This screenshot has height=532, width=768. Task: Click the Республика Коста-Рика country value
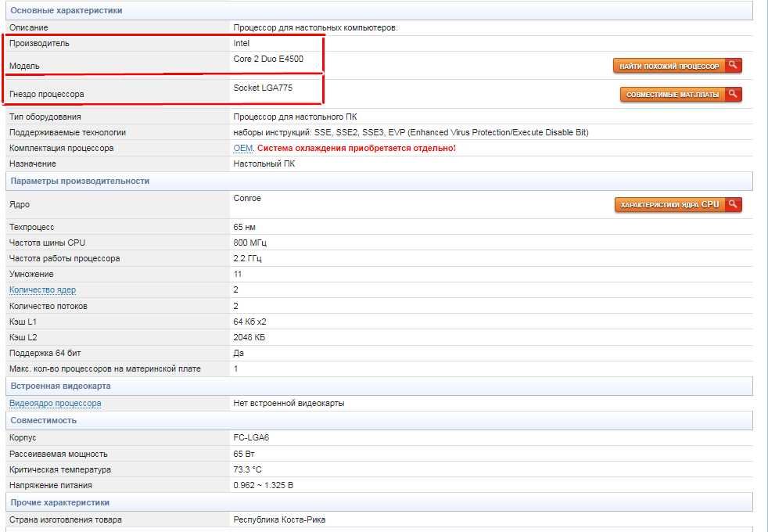(x=280, y=519)
